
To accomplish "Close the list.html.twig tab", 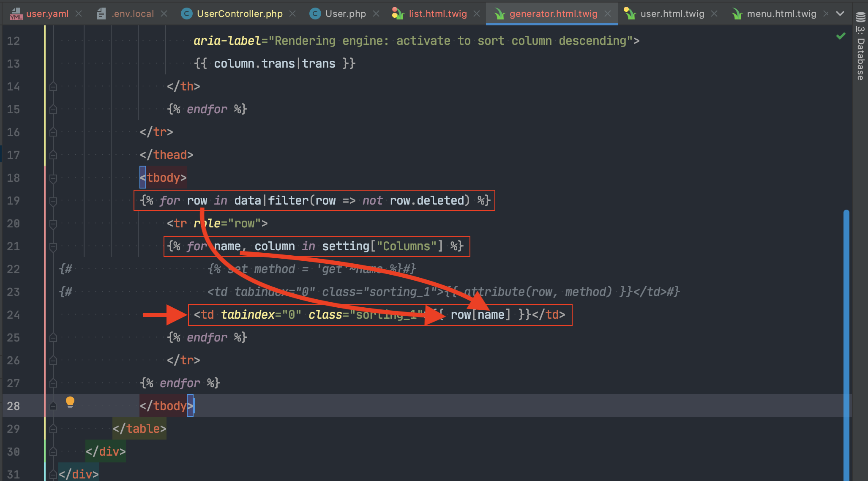I will (x=477, y=14).
